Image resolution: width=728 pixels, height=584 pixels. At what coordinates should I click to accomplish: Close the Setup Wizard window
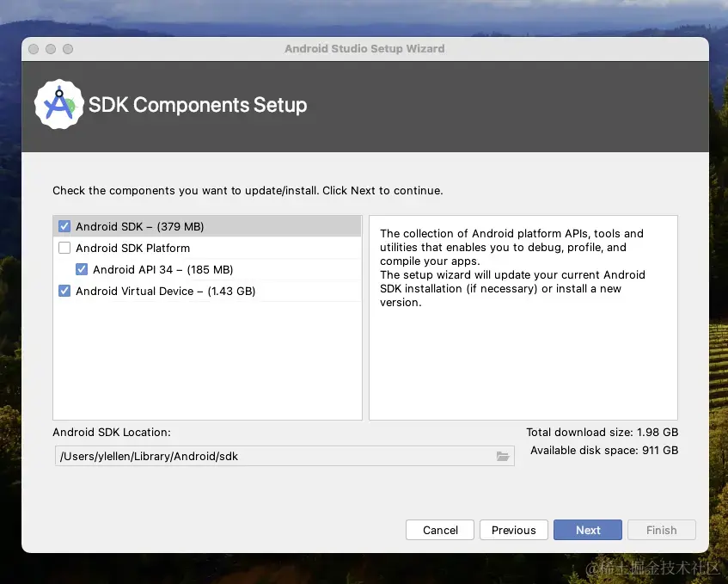(x=34, y=49)
